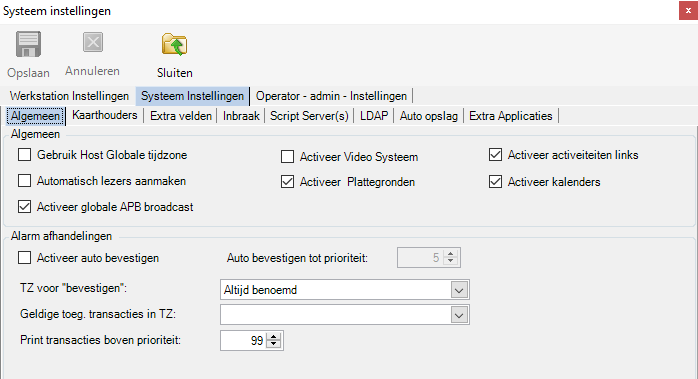Open the LDAP sub-tab
Viewport: 698px width, 379px height.
tap(374, 116)
